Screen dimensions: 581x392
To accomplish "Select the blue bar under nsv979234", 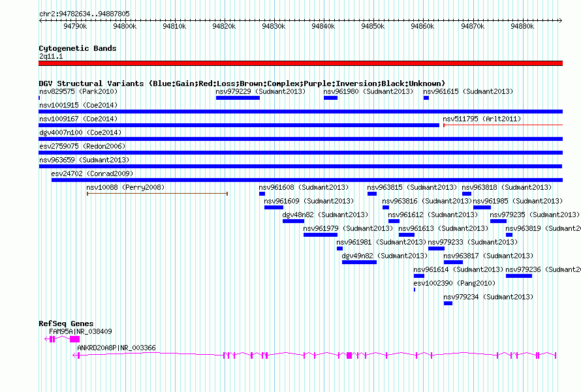I will point(448,303).
